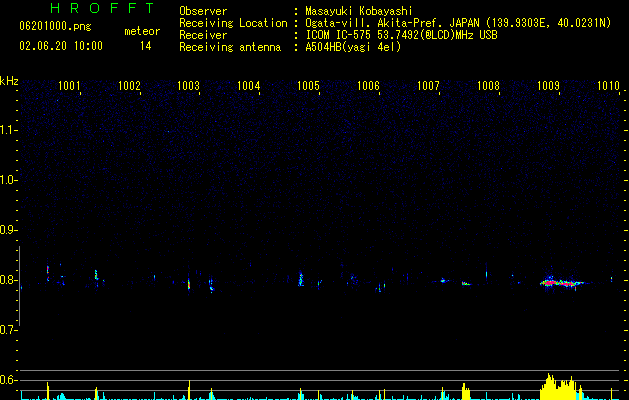Click the 1008 time marker
The width and height of the screenshot is (629, 400).
(488, 86)
